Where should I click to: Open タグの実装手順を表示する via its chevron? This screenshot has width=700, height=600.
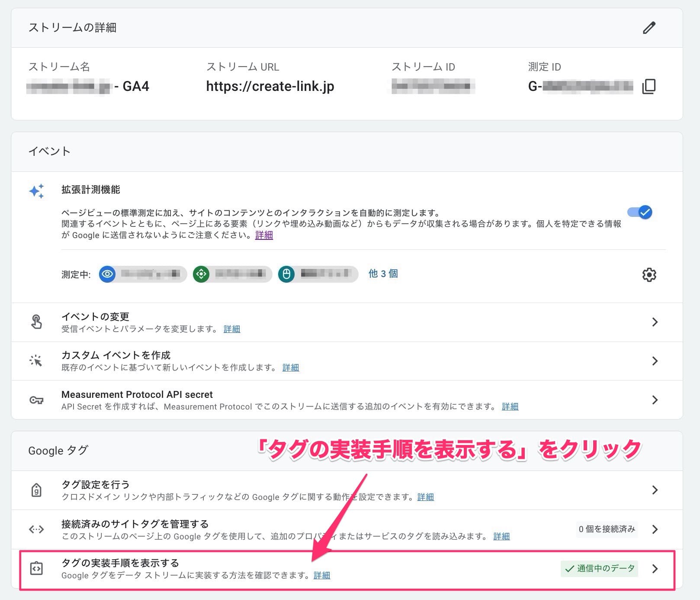point(655,568)
